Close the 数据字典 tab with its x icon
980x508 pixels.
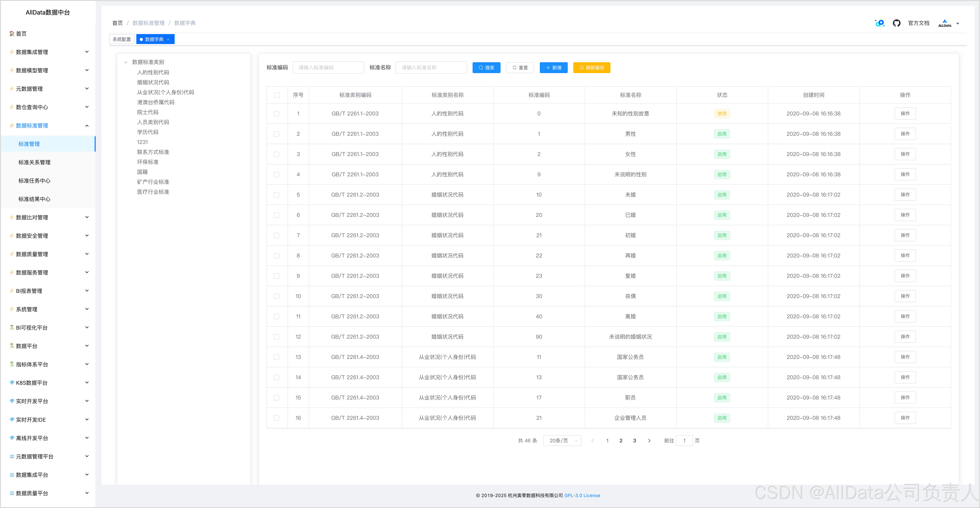(168, 40)
